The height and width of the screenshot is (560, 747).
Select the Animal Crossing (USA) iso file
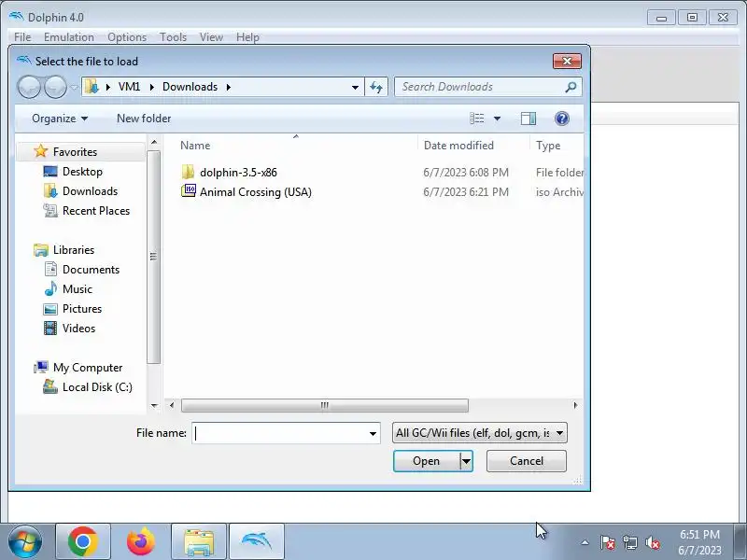coord(255,192)
